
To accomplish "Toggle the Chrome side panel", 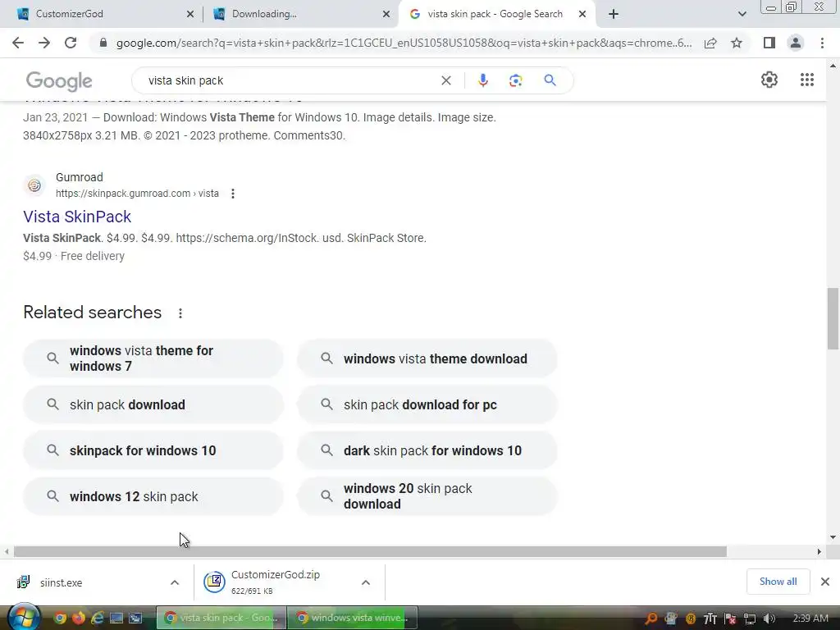I will click(769, 43).
